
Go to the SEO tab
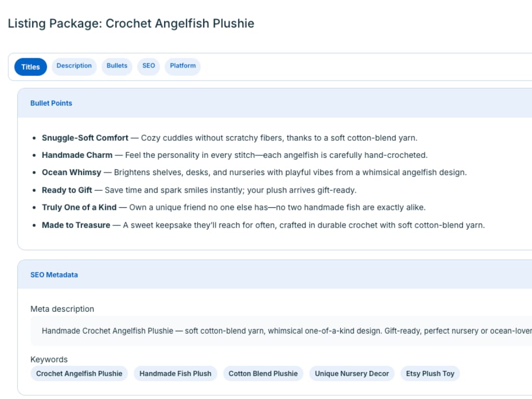[x=149, y=66]
